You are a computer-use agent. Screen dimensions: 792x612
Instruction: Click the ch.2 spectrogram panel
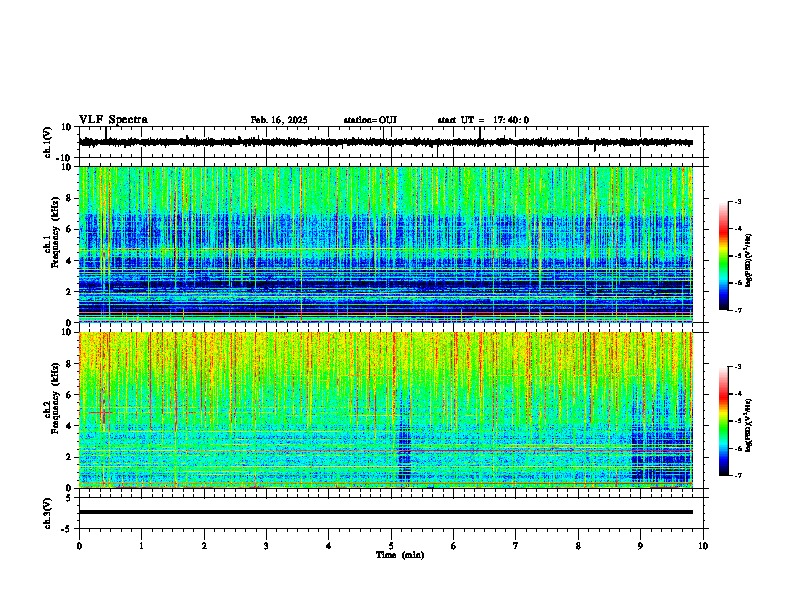pyautogui.click(x=386, y=410)
